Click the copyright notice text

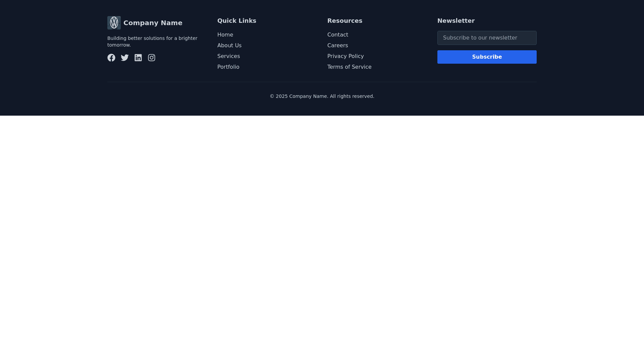[x=322, y=96]
